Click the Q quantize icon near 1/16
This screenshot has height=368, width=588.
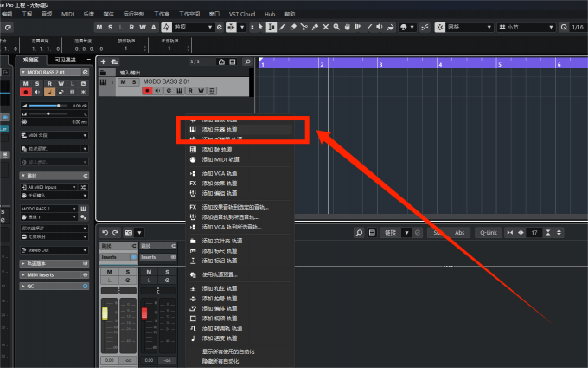click(564, 27)
